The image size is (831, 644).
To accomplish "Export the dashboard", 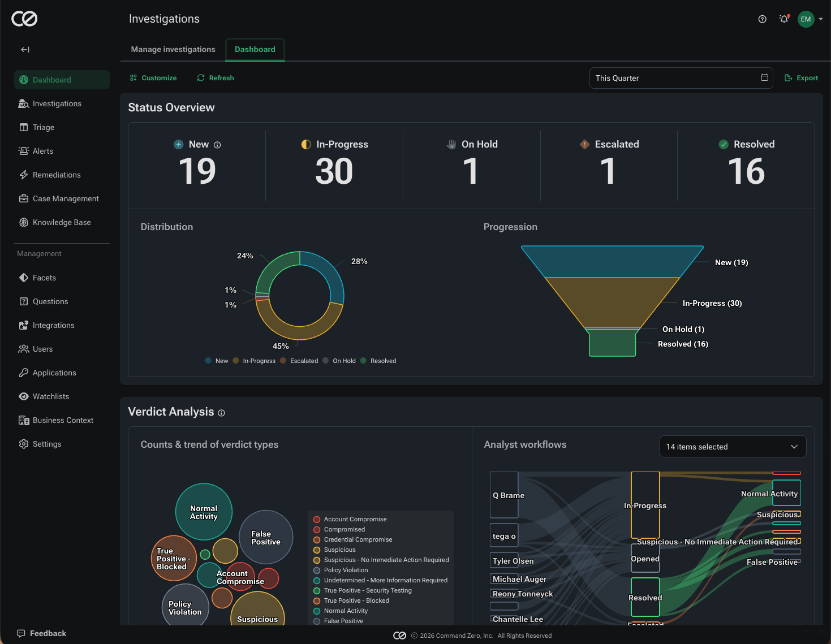I will tap(801, 78).
